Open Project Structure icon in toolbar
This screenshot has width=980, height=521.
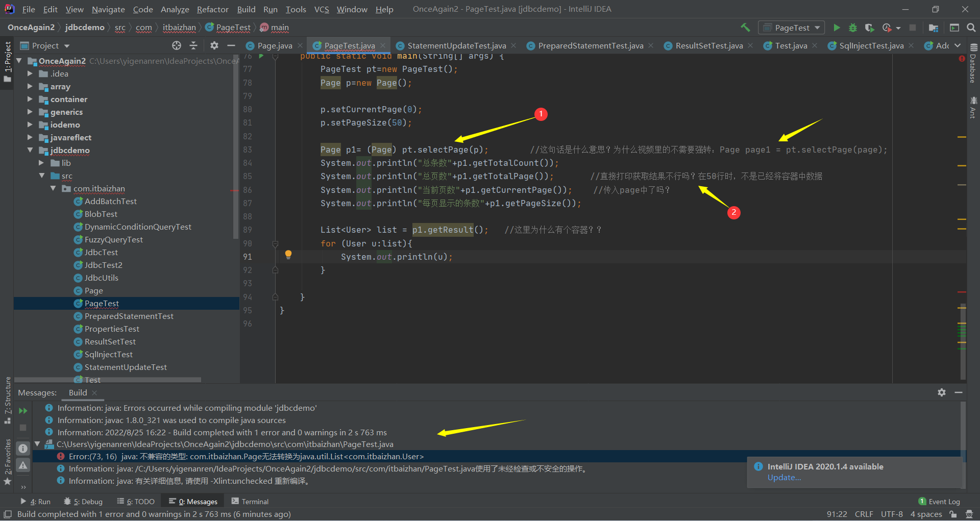tap(934, 28)
